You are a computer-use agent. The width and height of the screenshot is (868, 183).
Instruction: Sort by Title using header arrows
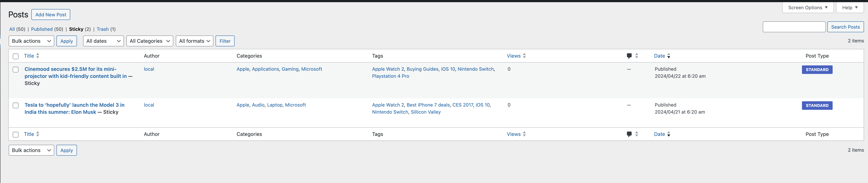(x=38, y=56)
